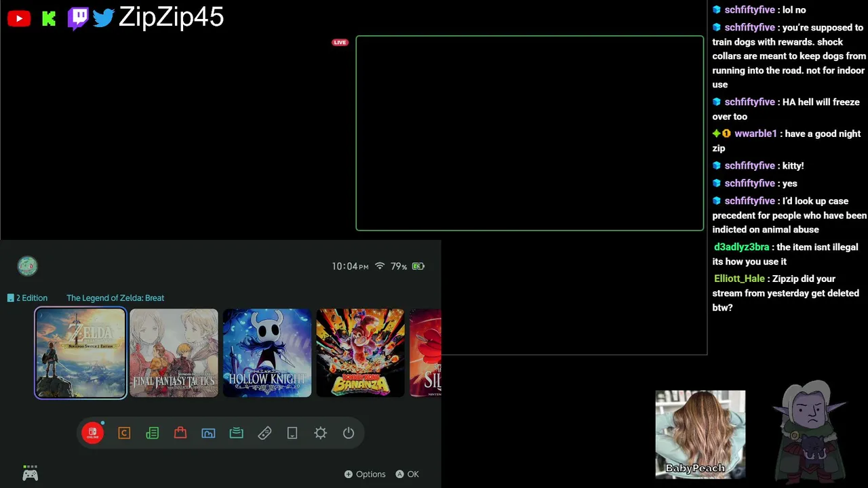
Task: Click the Wi-Fi signal icon
Action: [380, 266]
